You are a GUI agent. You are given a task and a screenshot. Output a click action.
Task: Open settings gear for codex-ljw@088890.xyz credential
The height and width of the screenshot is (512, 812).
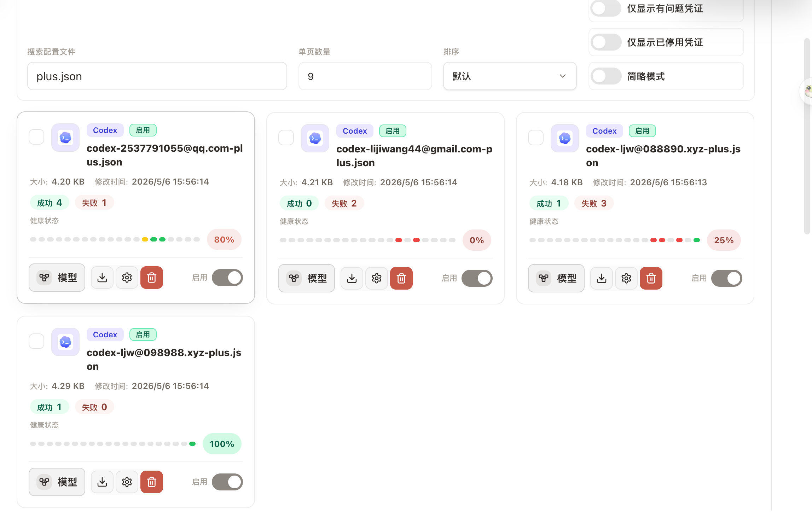626,278
